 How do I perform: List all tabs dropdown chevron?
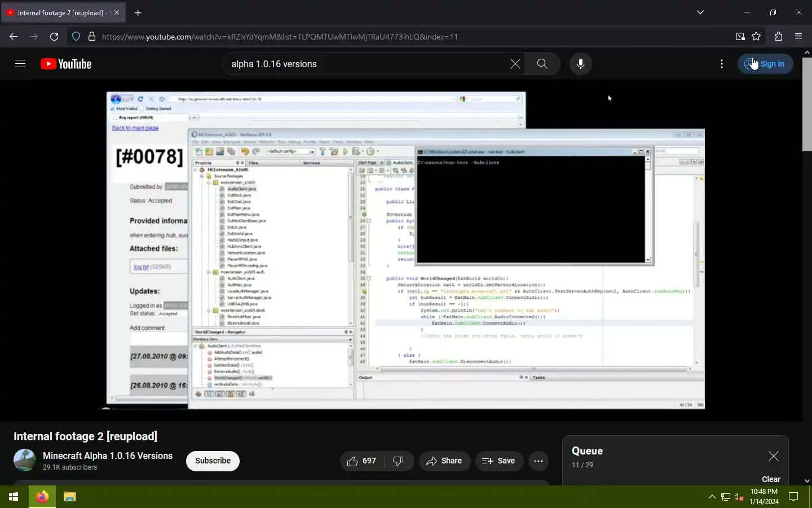700,12
